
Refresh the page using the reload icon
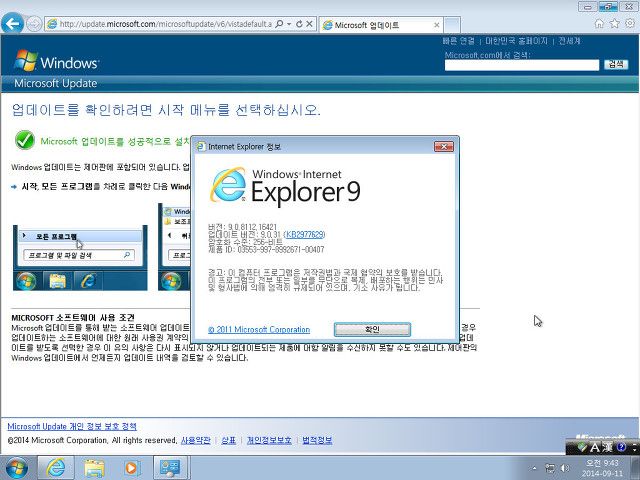click(299, 24)
